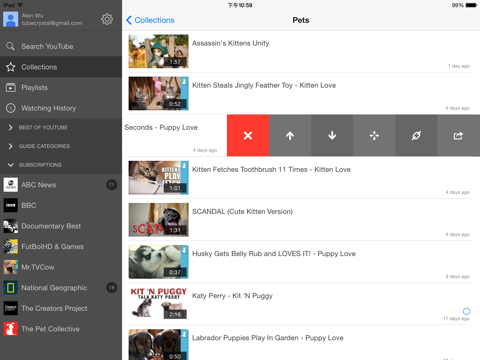
Task: Move video down with down arrow
Action: tap(332, 135)
